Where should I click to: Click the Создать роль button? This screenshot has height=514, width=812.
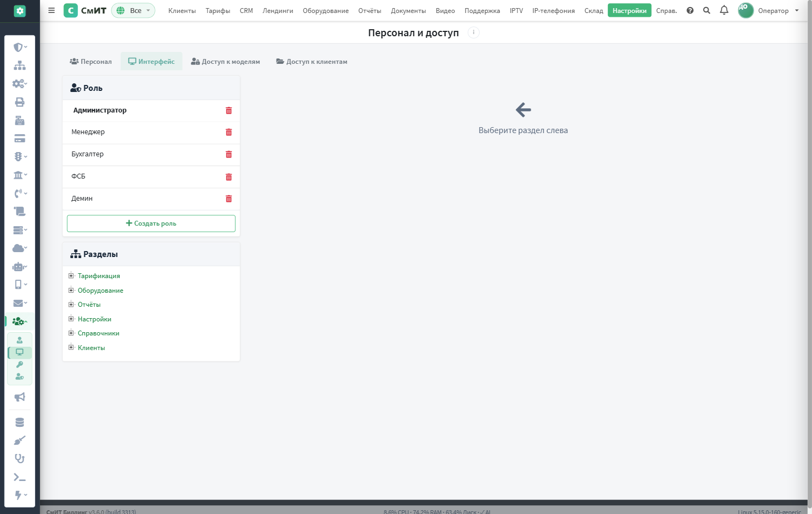pyautogui.click(x=151, y=223)
